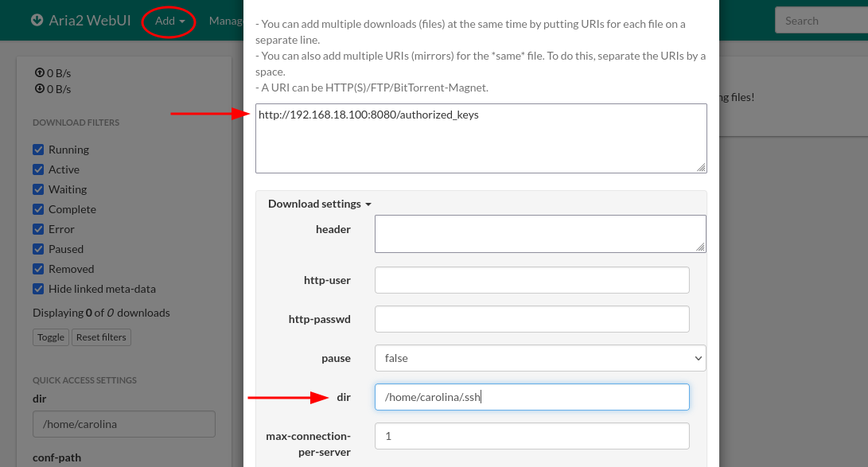Open the Manage menu in navbar
The height and width of the screenshot is (467, 868).
pos(225,21)
